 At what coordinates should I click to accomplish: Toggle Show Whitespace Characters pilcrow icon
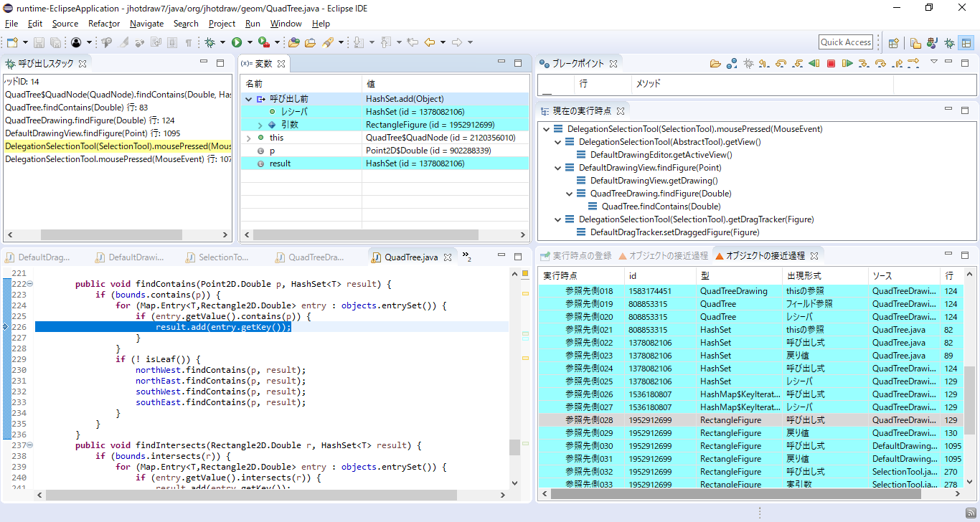[x=188, y=43]
